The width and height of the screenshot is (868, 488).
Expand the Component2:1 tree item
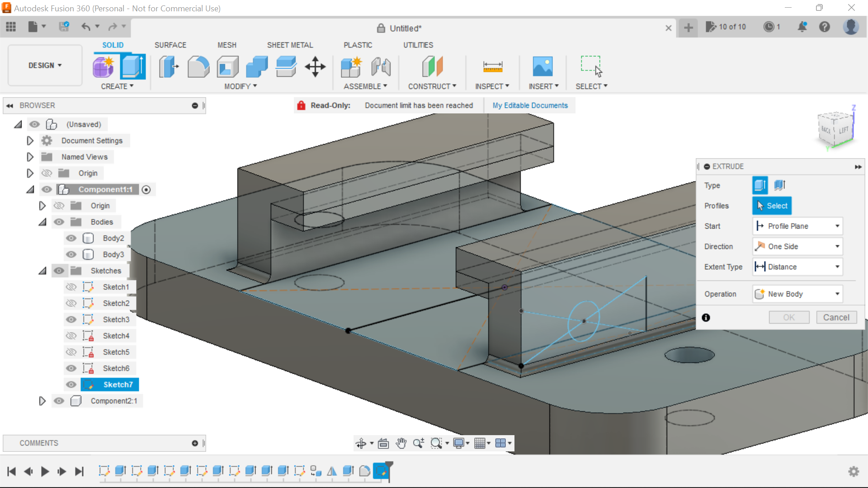click(x=42, y=400)
